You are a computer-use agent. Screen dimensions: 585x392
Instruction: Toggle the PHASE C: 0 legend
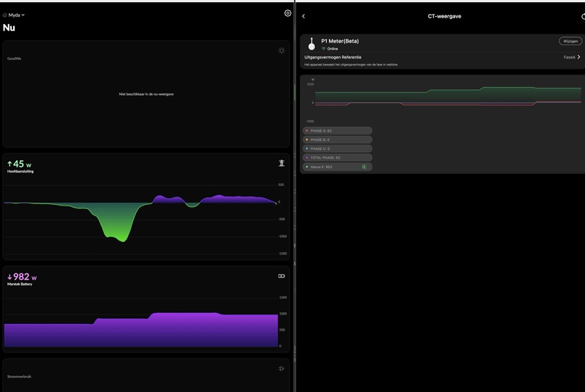coord(337,148)
